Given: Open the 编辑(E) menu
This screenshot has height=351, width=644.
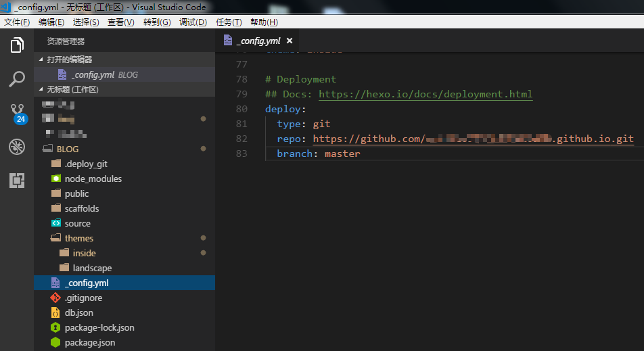Looking at the screenshot, I should (x=51, y=22).
